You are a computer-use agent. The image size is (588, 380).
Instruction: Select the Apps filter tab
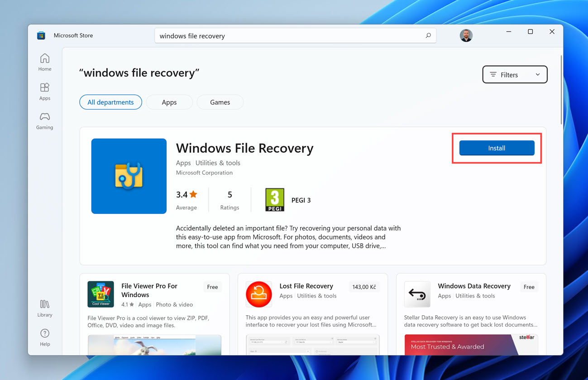[x=169, y=102]
